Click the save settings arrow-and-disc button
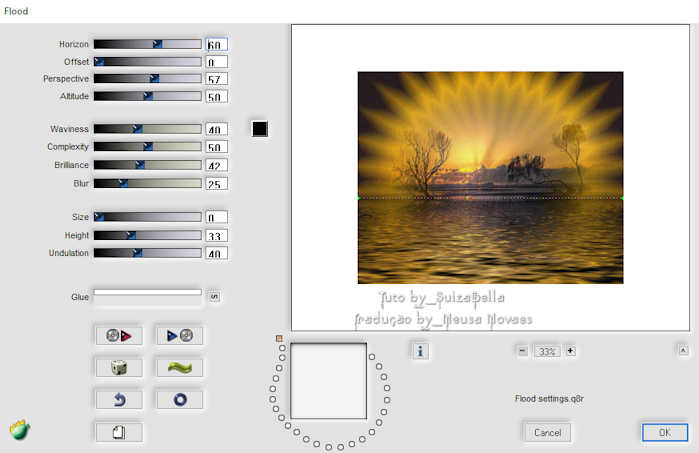This screenshot has width=699, height=453. pyautogui.click(x=180, y=335)
